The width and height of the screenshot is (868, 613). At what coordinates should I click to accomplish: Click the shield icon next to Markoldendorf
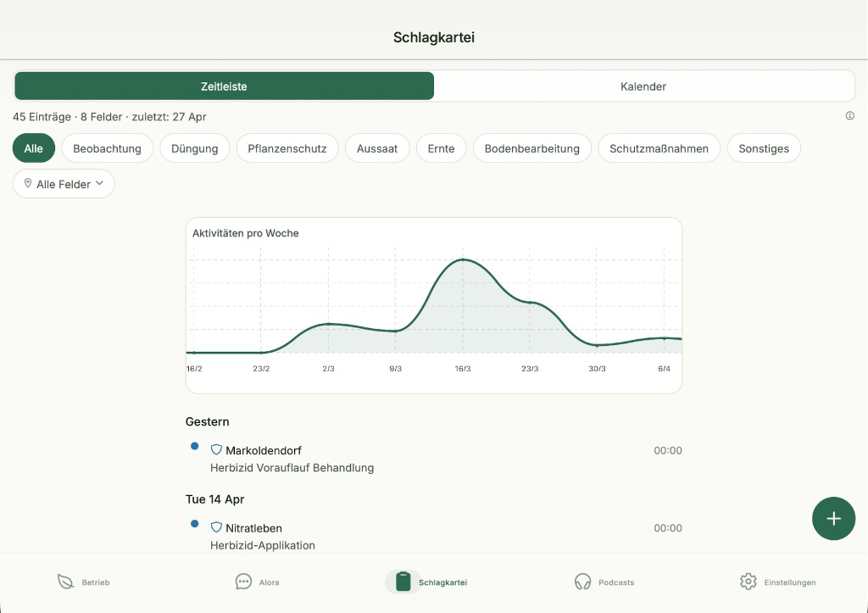click(216, 450)
